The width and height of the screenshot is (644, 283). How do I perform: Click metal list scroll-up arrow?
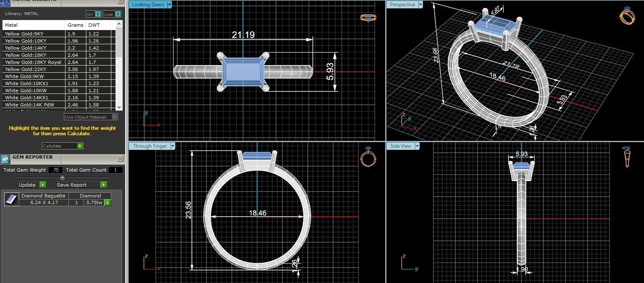coord(119,24)
